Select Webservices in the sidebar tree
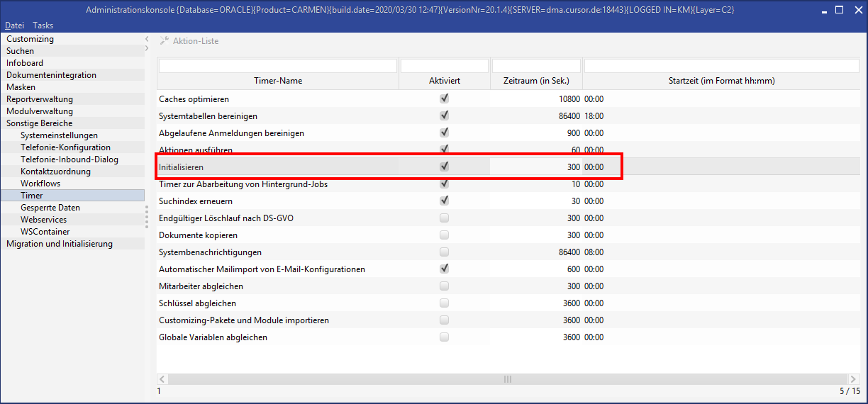The image size is (868, 404). click(x=43, y=220)
